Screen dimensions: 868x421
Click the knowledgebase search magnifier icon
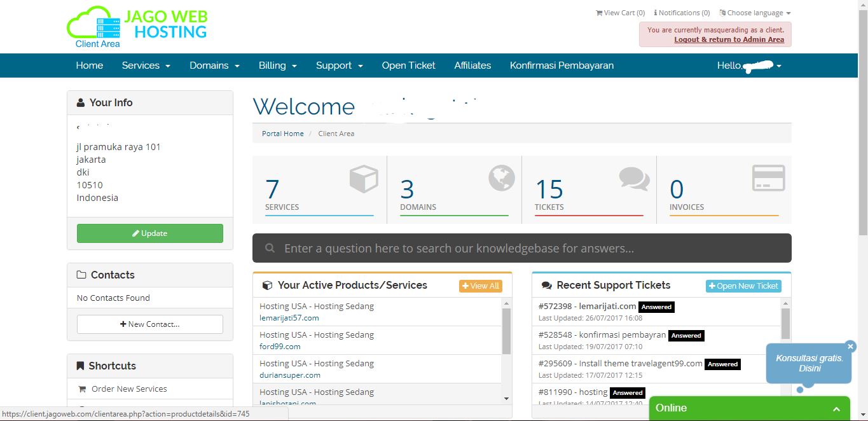[x=270, y=248]
